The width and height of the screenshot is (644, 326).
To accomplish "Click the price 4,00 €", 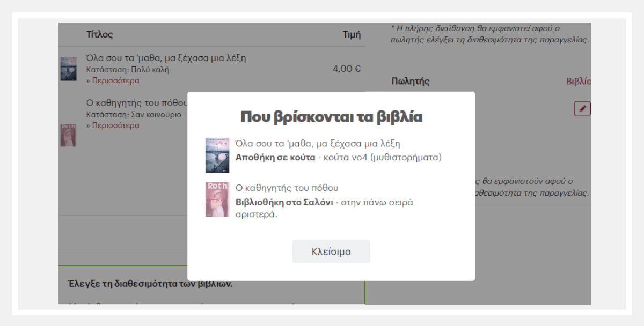I will click(347, 69).
